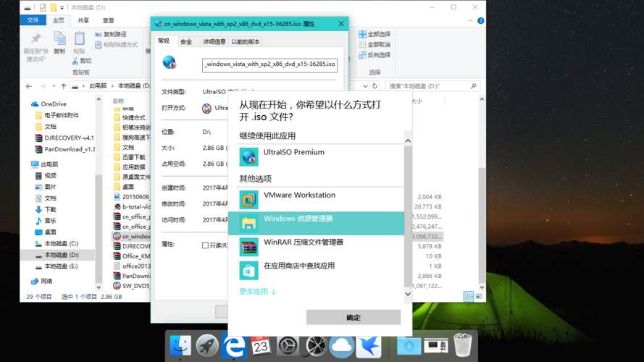
Task: Choose VMware Workstation to open .iso
Action: (317, 200)
